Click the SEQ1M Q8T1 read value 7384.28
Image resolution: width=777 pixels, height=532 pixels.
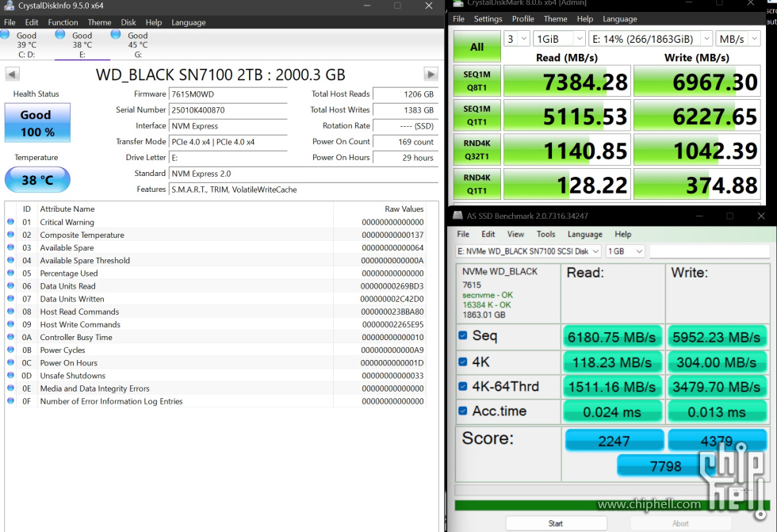567,81
